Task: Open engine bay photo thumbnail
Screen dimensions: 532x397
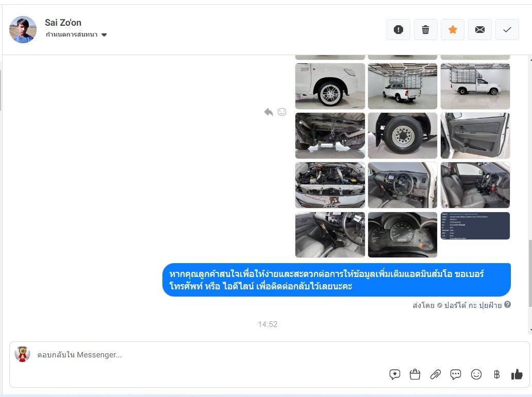Action: coord(330,185)
